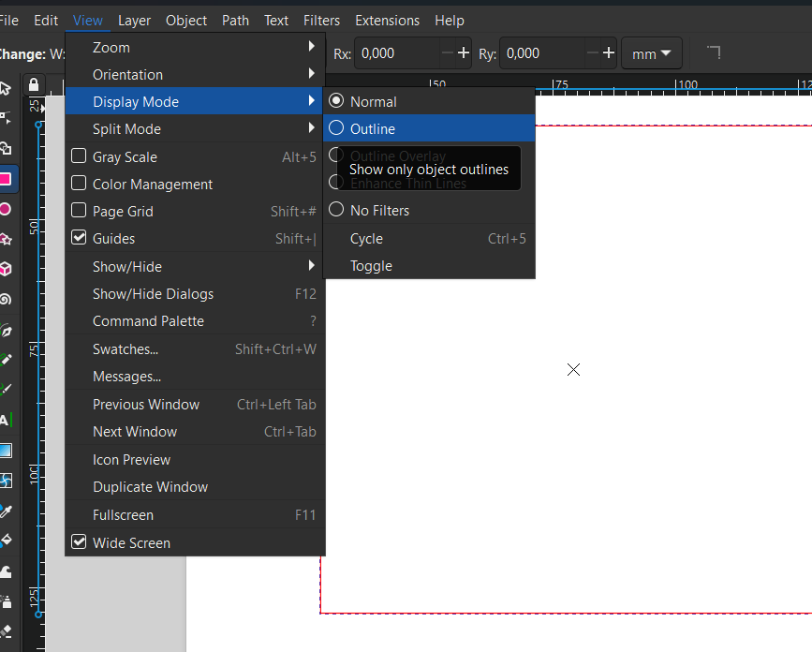Select the Dropper color picker tool

point(6,511)
